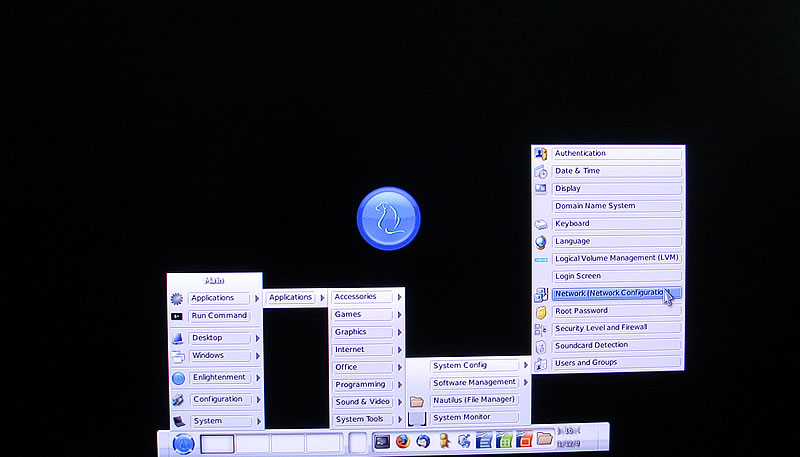The height and width of the screenshot is (457, 800).
Task: Click the Thunderbird mail icon in the taskbar
Action: pyautogui.click(x=423, y=441)
